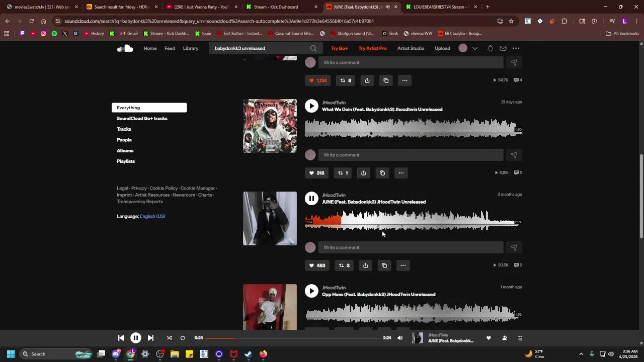Open the Cookie Manager link
Image resolution: width=644 pixels, height=362 pixels.
click(198, 188)
